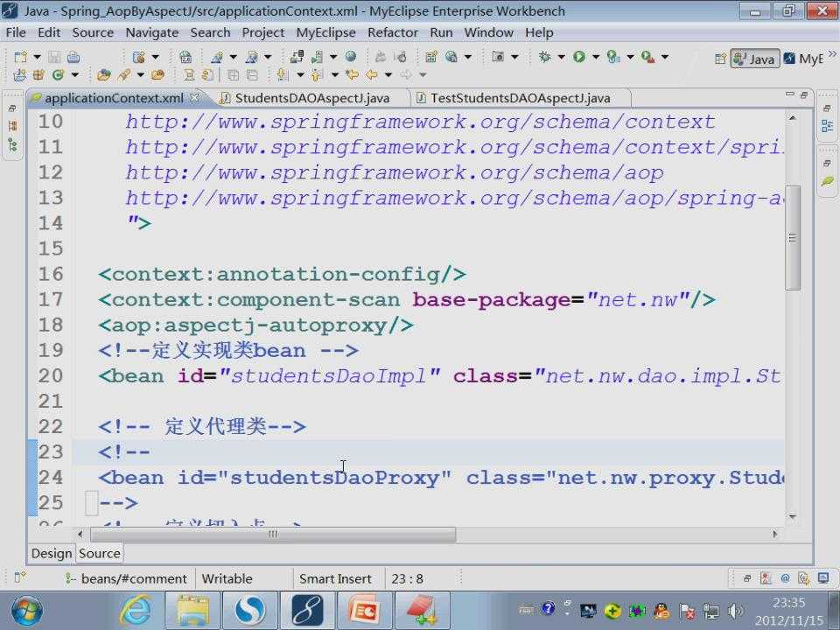Viewport: 840px width, 630px height.
Task: Switch to Source view tab
Action: 100,553
